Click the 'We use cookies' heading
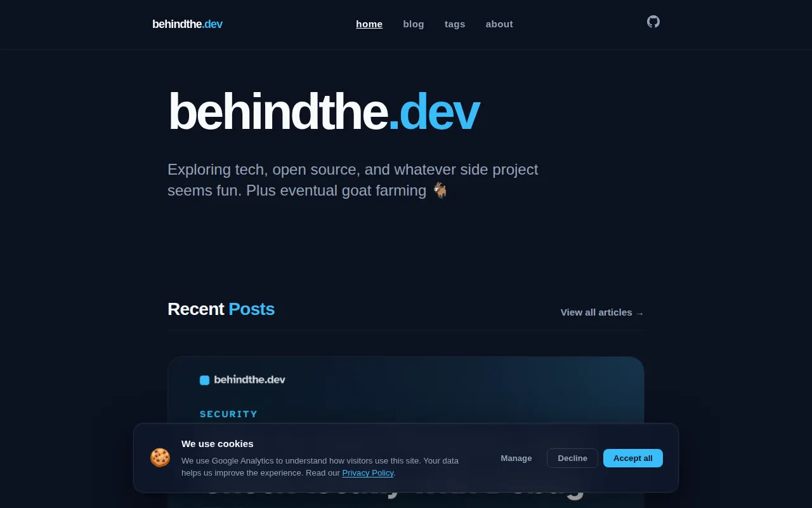This screenshot has width=812, height=508. click(x=218, y=444)
